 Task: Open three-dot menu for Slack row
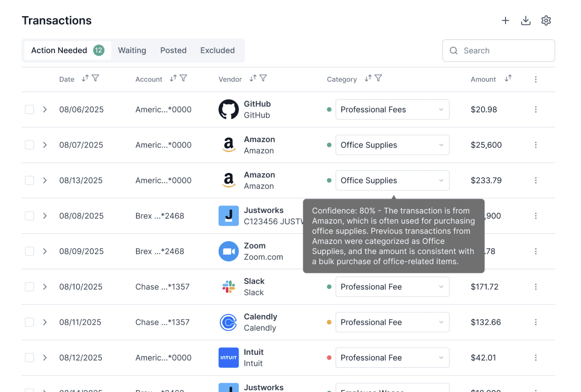pos(536,287)
